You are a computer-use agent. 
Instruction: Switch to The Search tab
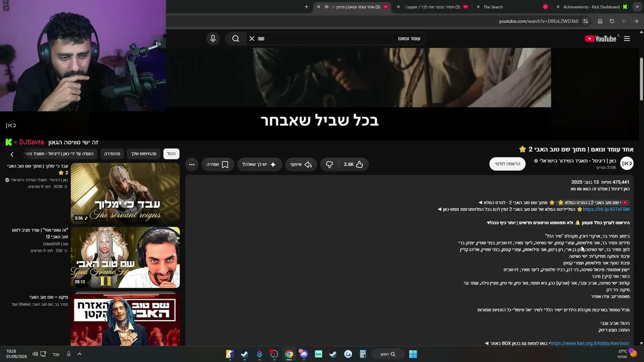tap(513, 7)
